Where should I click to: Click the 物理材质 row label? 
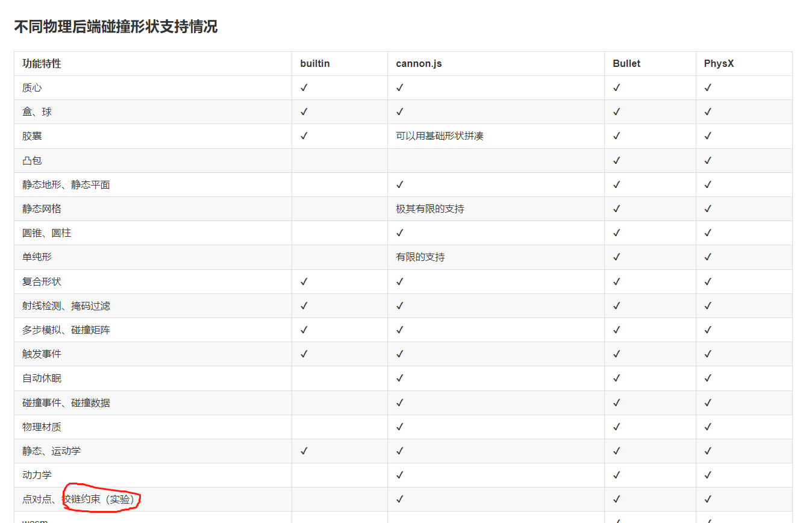42,427
